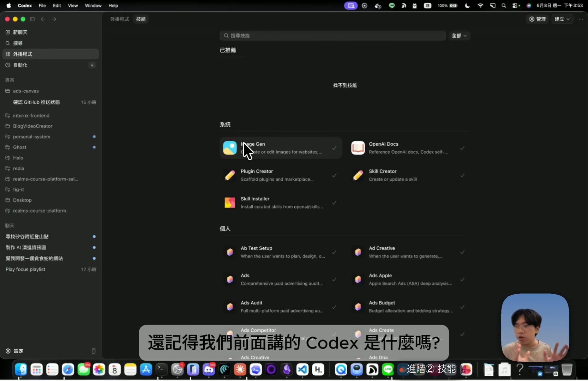
Task: Expand the BlogVideoCreator project
Action: click(x=50, y=126)
